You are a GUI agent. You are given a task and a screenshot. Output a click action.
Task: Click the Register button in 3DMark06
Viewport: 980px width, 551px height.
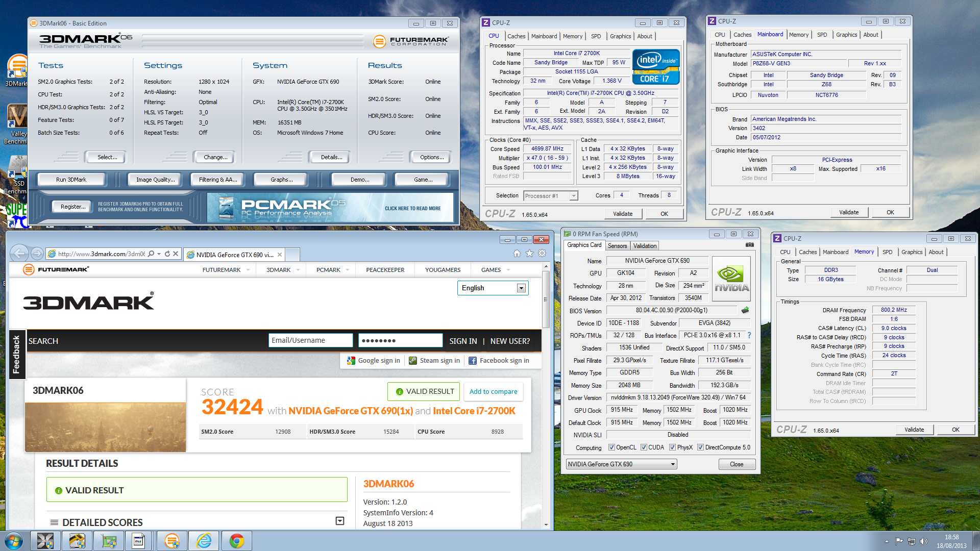pos(73,207)
